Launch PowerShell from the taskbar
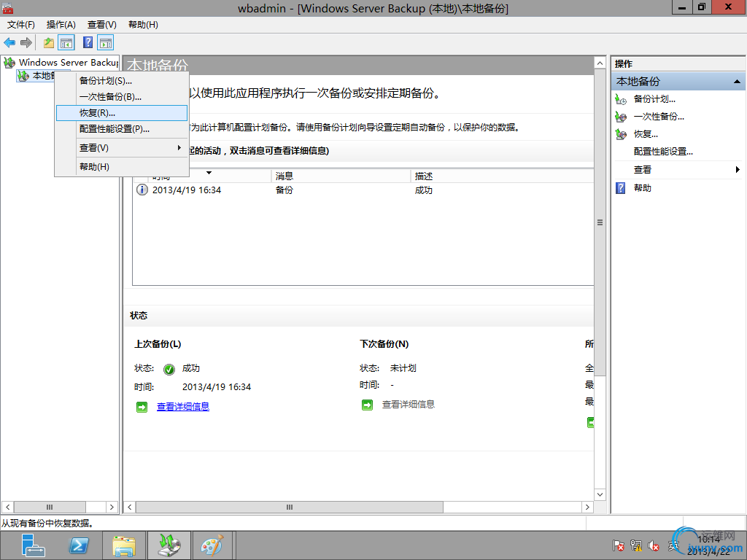The width and height of the screenshot is (747, 560). (x=79, y=545)
